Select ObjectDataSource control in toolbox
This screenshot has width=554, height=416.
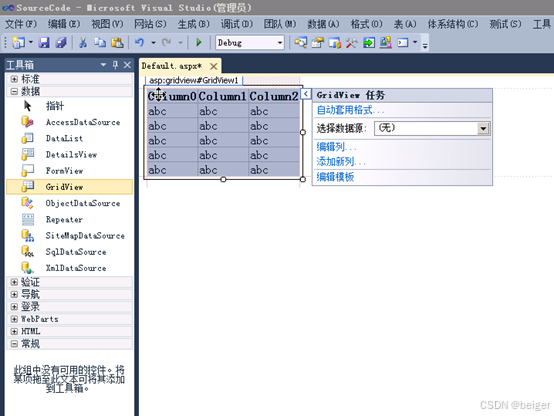pyautogui.click(x=70, y=203)
